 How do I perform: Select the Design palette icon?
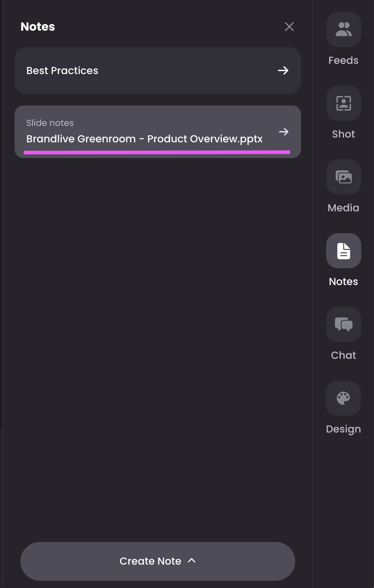[343, 398]
